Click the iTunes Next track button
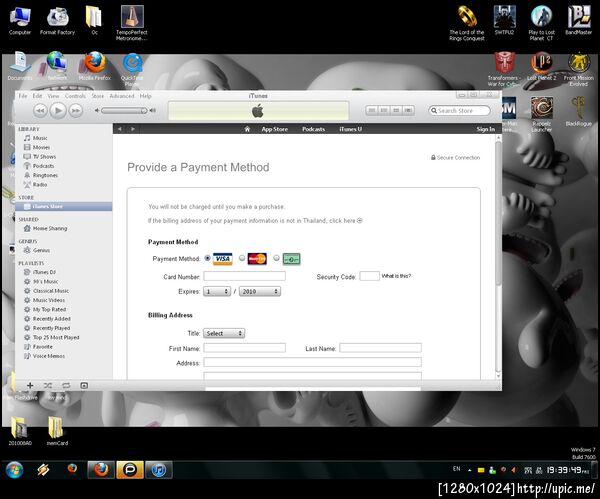The width and height of the screenshot is (600, 499). 76,111
